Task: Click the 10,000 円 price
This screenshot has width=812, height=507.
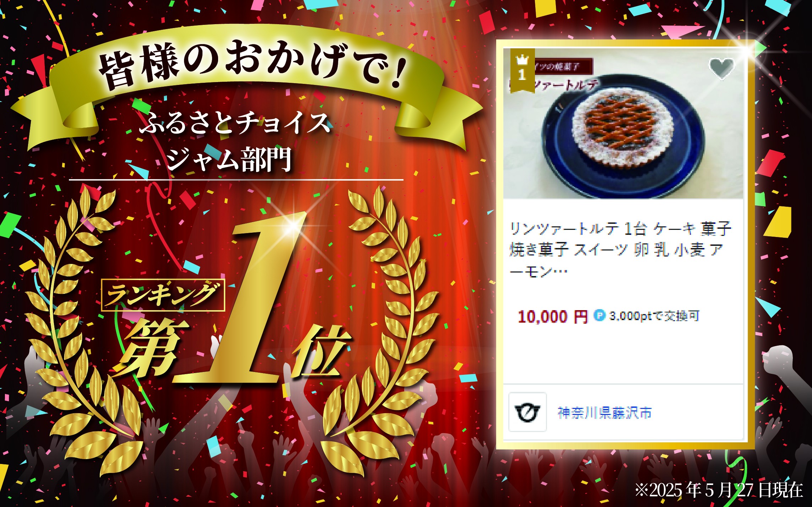Action: pos(553,316)
